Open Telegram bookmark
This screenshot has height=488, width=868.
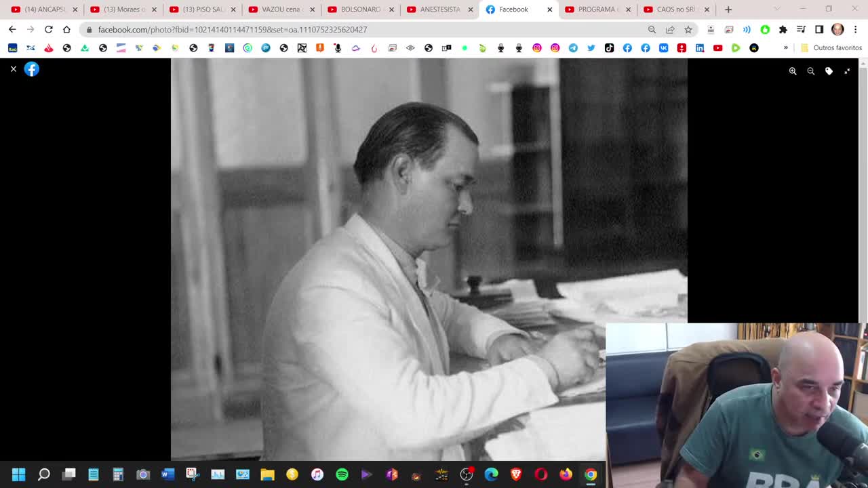click(573, 48)
